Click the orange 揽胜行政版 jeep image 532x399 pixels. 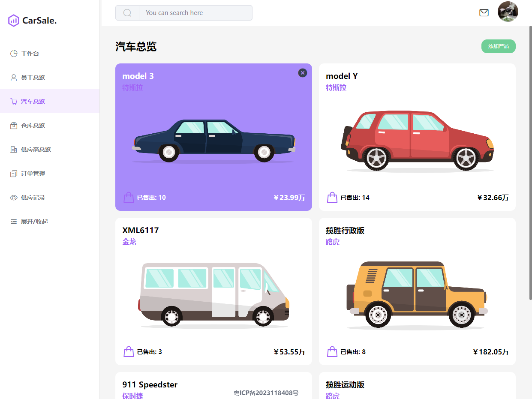tap(417, 295)
